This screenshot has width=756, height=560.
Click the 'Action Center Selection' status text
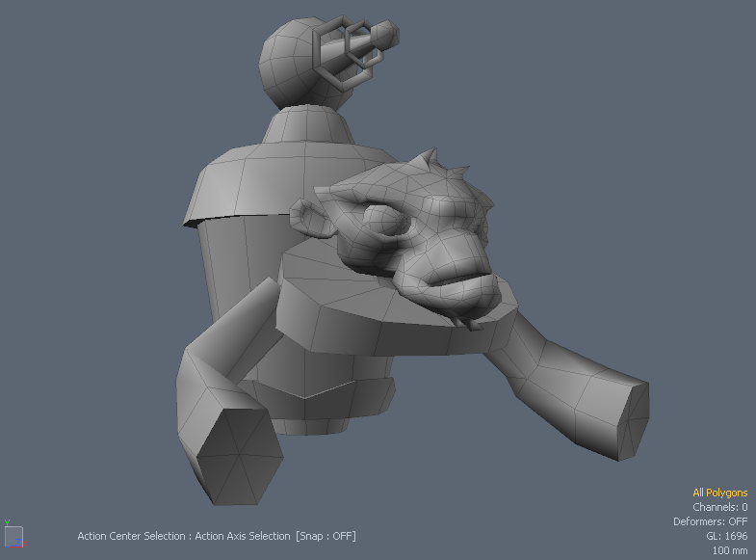131,536
